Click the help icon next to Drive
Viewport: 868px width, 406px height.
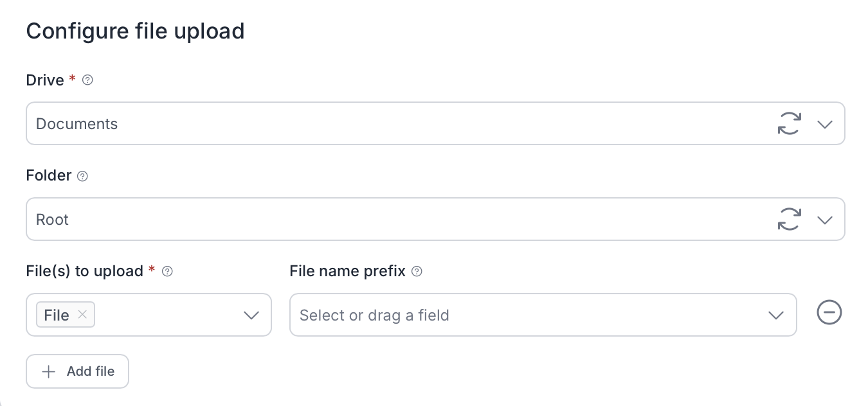pos(88,80)
